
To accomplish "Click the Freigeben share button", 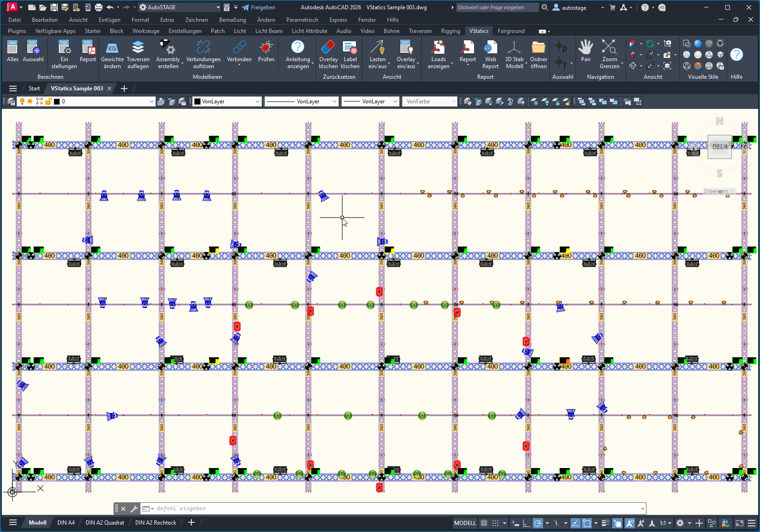I will 259,7.
